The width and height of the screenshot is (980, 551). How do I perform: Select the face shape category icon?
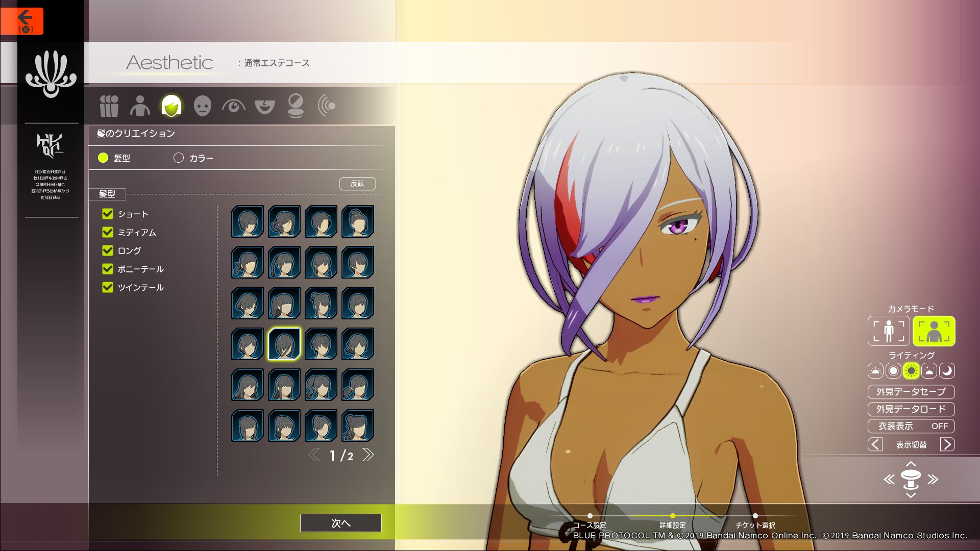click(x=203, y=106)
